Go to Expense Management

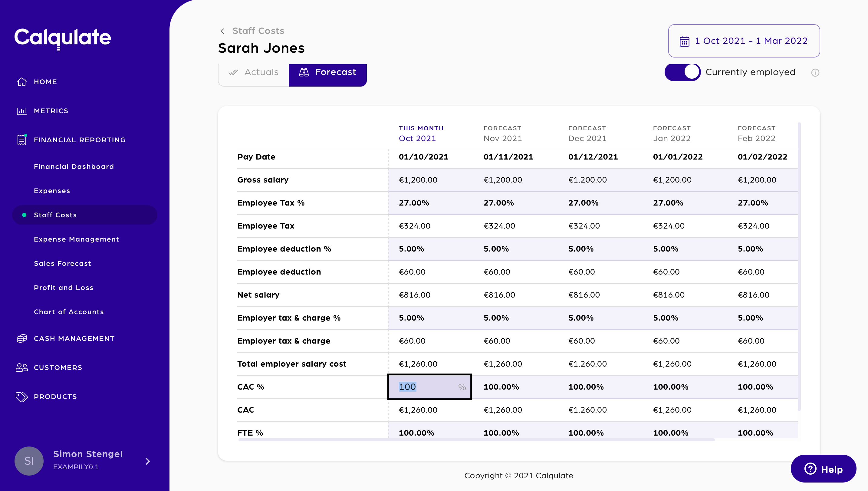tap(77, 239)
